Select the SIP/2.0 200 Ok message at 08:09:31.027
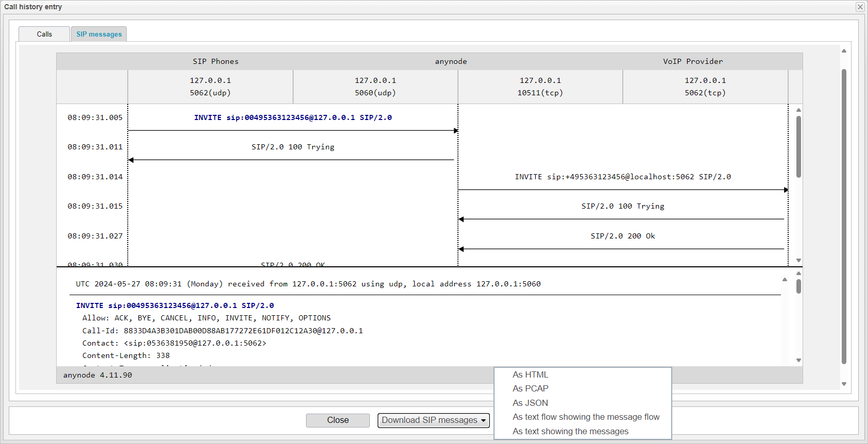 (x=623, y=236)
